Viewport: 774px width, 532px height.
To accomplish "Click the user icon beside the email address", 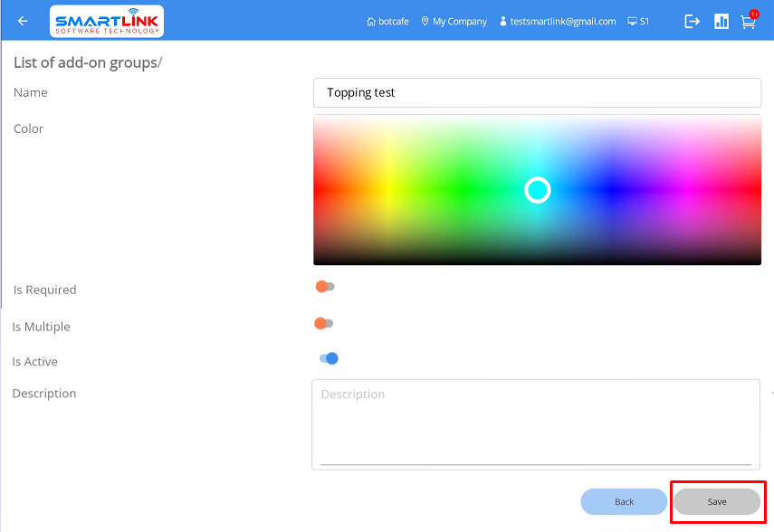I will click(x=503, y=22).
